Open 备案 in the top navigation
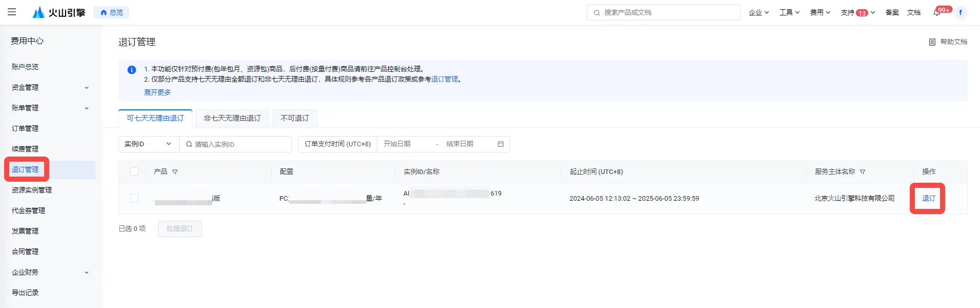 (x=892, y=12)
